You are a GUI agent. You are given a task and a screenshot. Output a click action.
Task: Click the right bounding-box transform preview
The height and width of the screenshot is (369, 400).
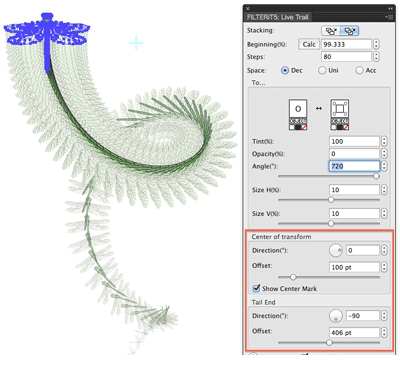pyautogui.click(x=340, y=114)
